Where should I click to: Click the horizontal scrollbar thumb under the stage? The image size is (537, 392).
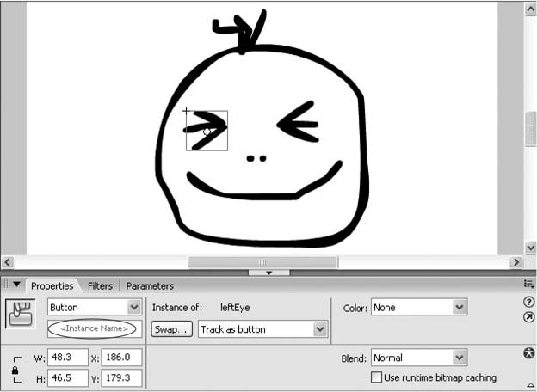pyautogui.click(x=262, y=262)
